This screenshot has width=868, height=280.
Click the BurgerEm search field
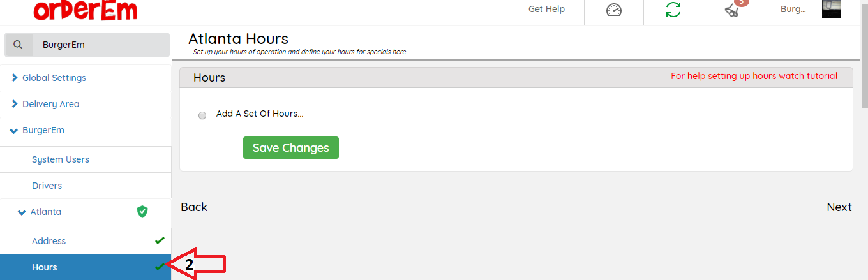click(102, 45)
